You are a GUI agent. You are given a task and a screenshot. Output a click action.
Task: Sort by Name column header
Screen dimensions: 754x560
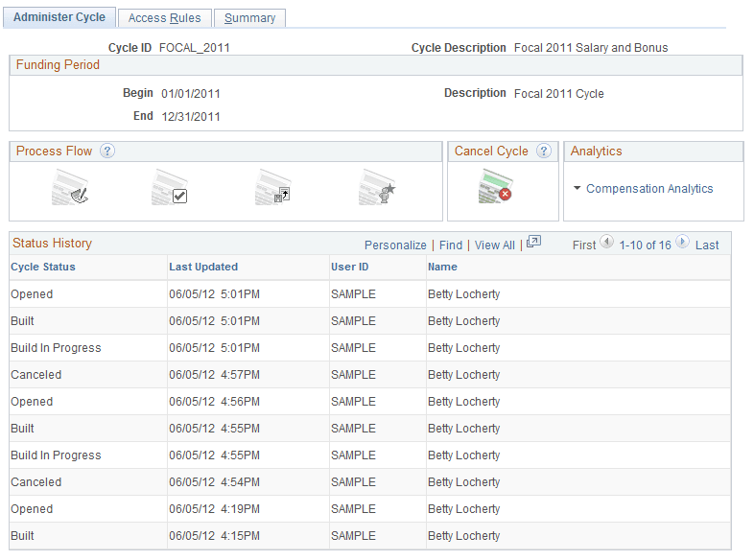[x=442, y=267]
